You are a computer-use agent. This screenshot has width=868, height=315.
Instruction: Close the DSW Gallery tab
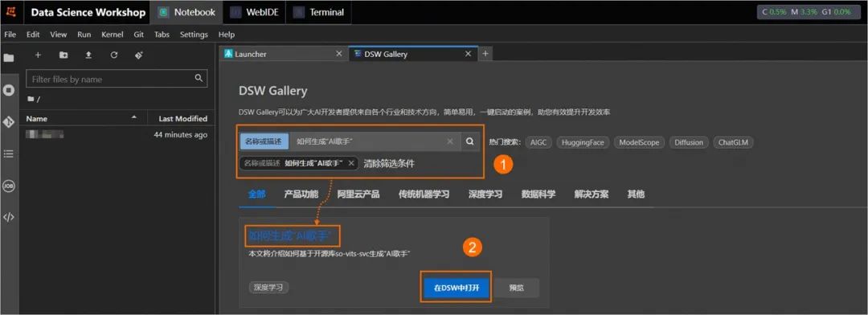(x=468, y=54)
